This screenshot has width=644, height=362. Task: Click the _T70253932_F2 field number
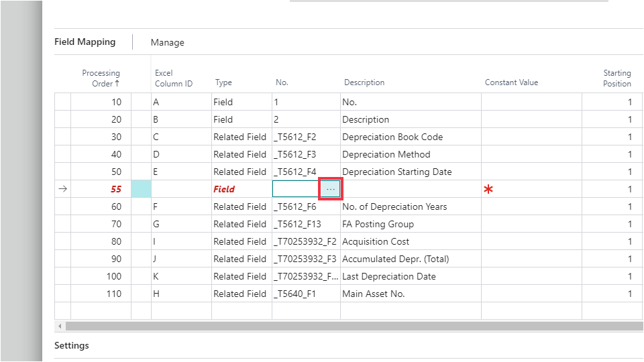pyautogui.click(x=306, y=241)
